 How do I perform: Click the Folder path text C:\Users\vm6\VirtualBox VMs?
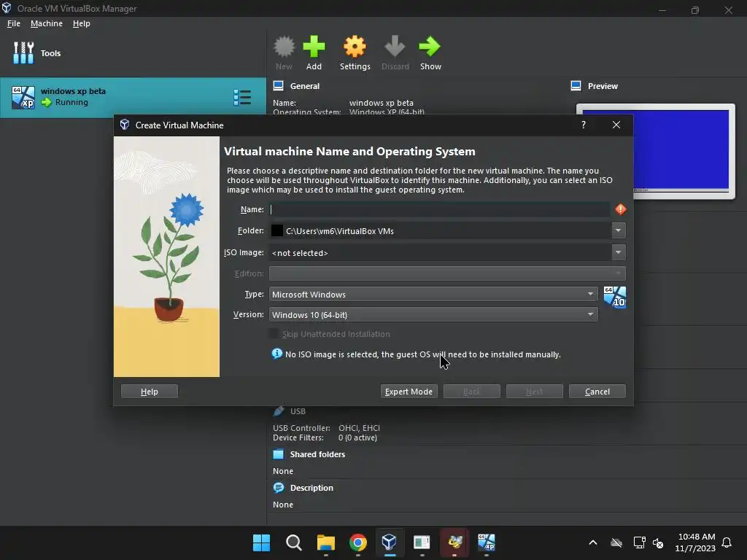340,231
